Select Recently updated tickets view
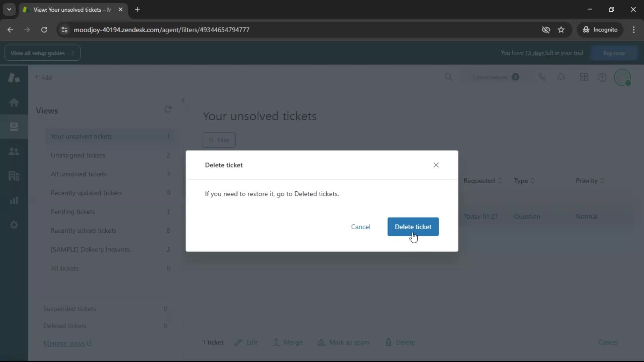Image resolution: width=644 pixels, height=362 pixels. (109, 193)
